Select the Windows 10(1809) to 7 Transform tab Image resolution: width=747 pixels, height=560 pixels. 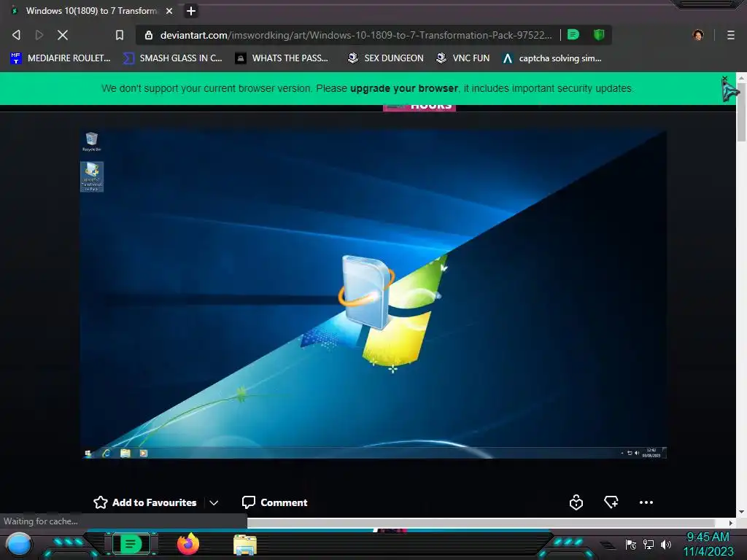click(x=90, y=11)
